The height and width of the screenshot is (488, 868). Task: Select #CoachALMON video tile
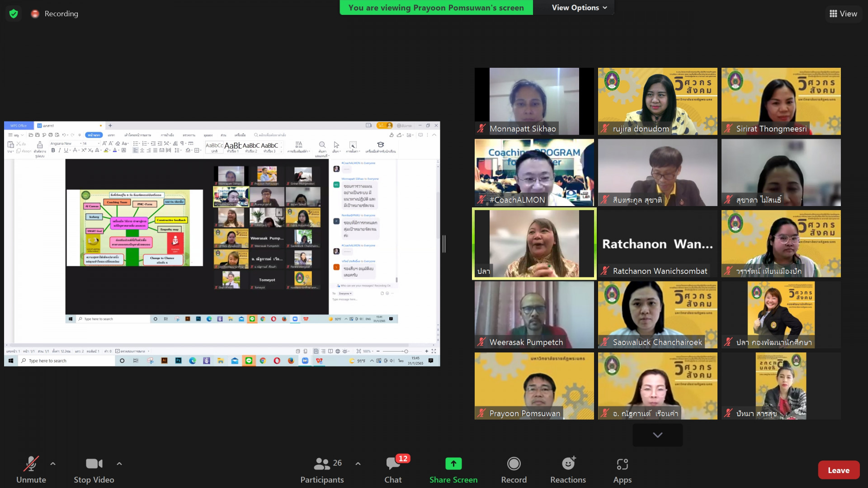coord(534,173)
